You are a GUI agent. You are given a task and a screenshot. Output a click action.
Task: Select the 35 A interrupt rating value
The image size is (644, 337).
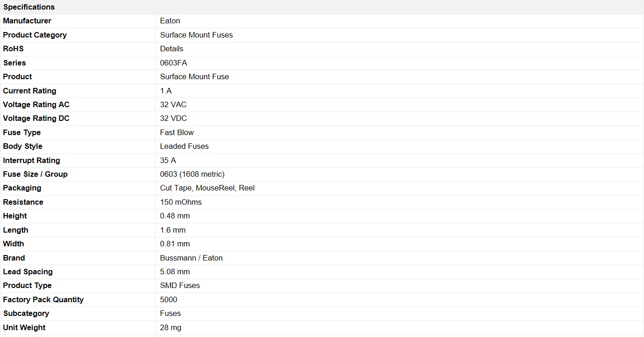(x=168, y=160)
